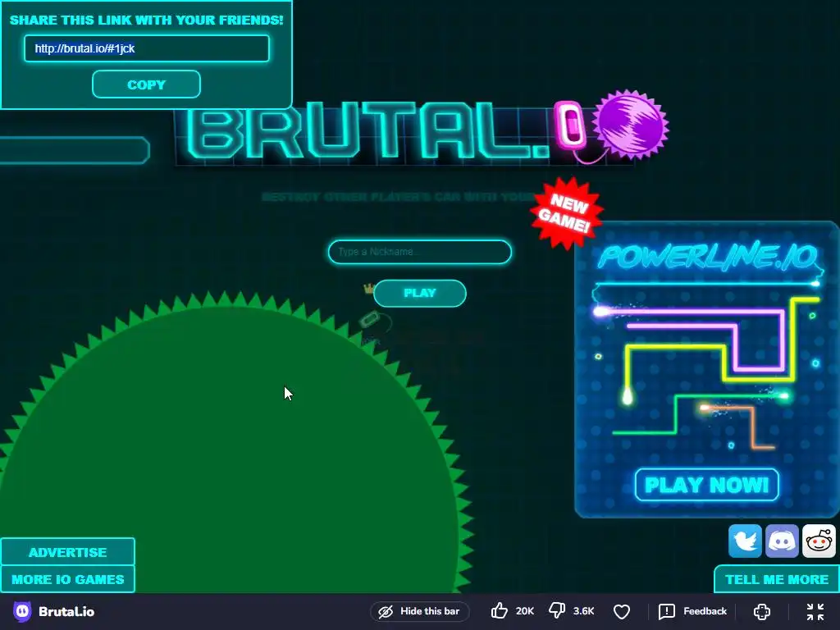Image resolution: width=840 pixels, height=630 pixels.
Task: Dislike the game with thumbs-down icon
Action: point(557,610)
